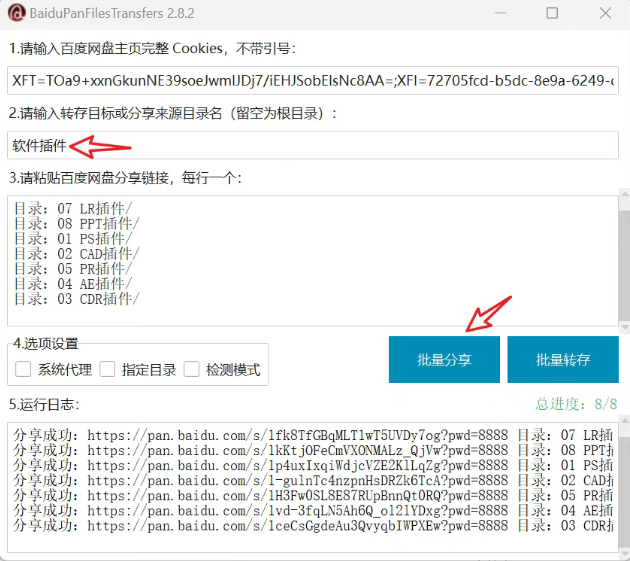Click the BaiduPanFilesTransfers app icon in title bar

[17, 14]
